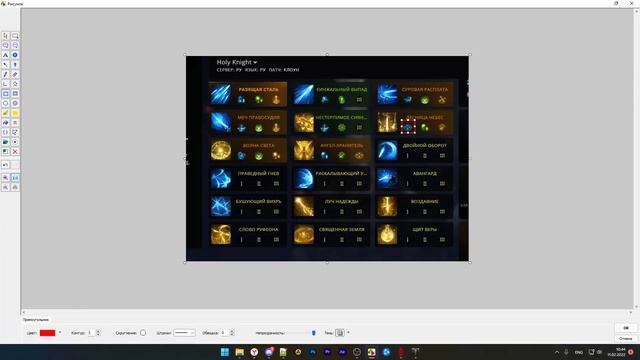Click the Отмена cancel button
The width and height of the screenshot is (640, 360).
tap(626, 338)
